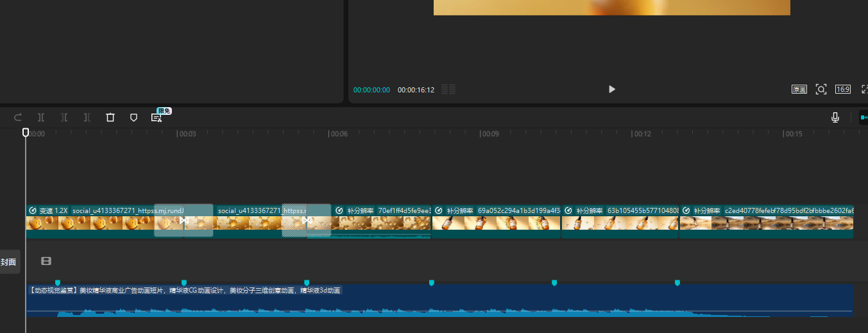This screenshot has height=333, width=868.
Task: Select the 补分辨率 69a052c294 clip
Action: (x=496, y=223)
